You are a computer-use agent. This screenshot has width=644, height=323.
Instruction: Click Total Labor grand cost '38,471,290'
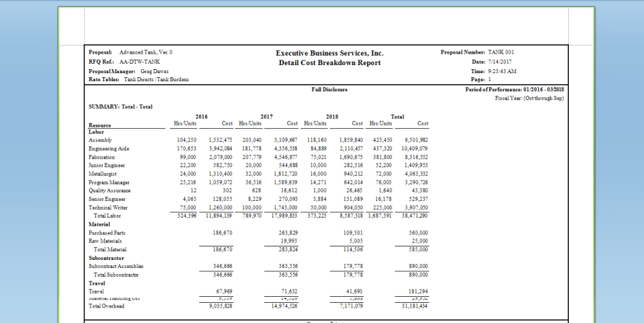point(415,216)
